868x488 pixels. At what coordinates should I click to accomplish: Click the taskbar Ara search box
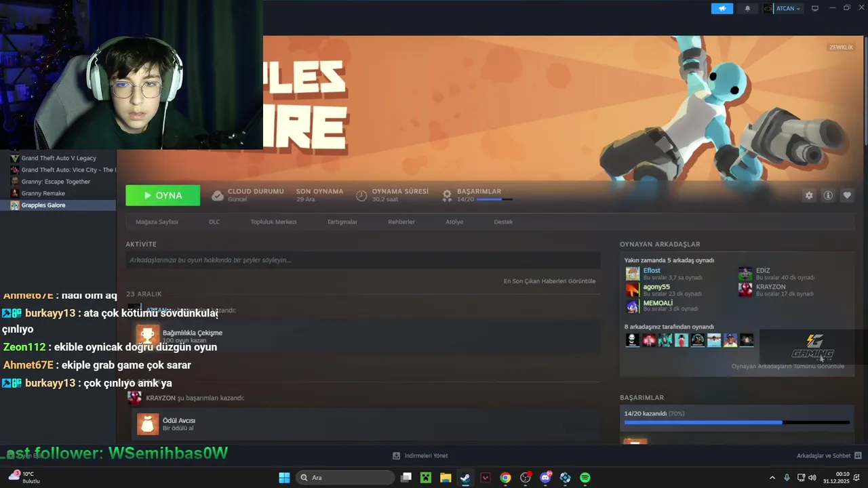(x=346, y=477)
